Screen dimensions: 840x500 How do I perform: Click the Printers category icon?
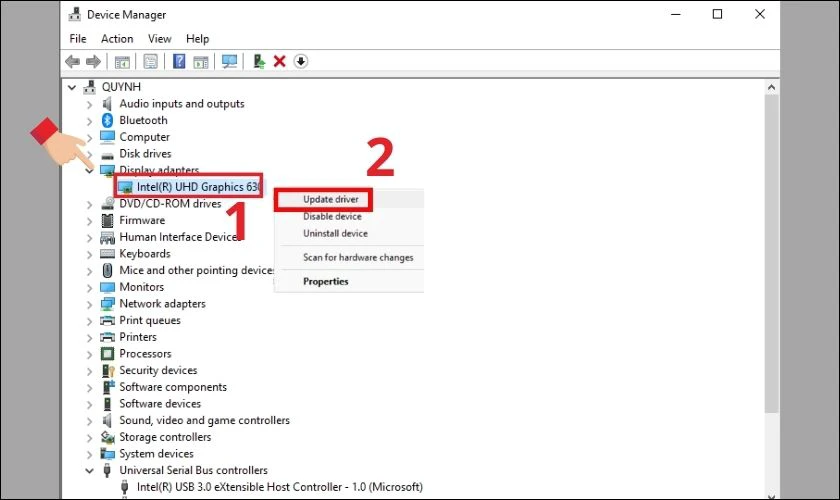(108, 337)
